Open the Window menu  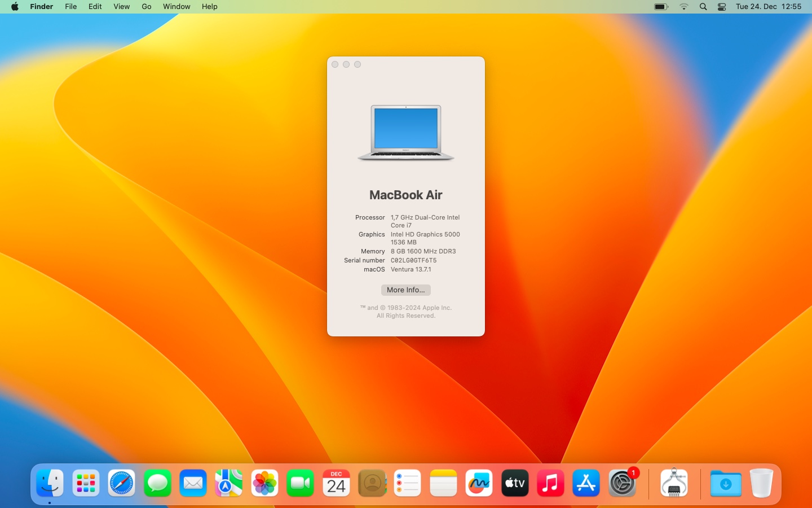[x=176, y=7]
